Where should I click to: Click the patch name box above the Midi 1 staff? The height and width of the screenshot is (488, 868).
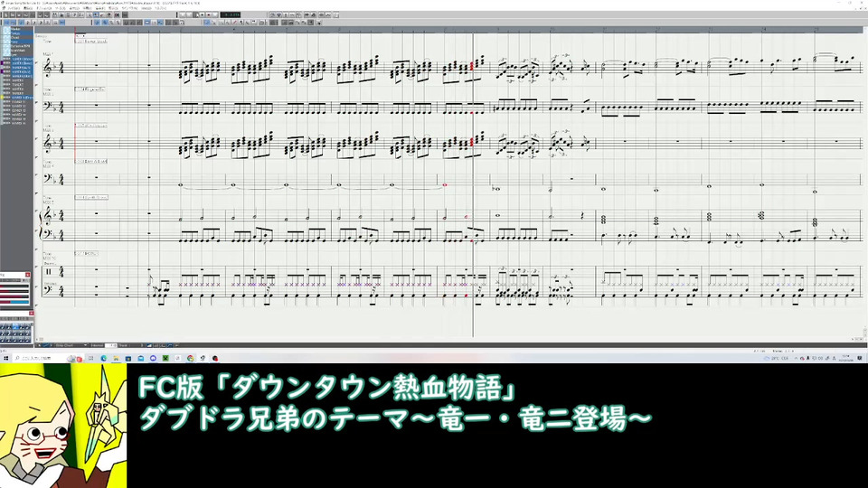click(91, 42)
